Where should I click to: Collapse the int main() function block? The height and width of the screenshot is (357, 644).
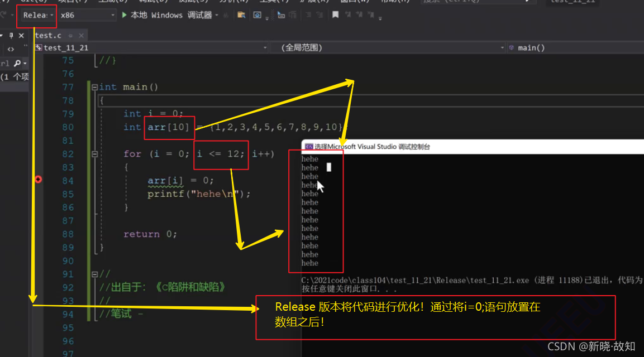(x=94, y=87)
